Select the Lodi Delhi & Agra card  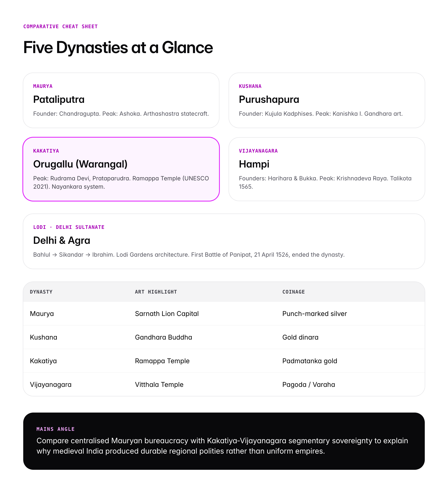224,241
